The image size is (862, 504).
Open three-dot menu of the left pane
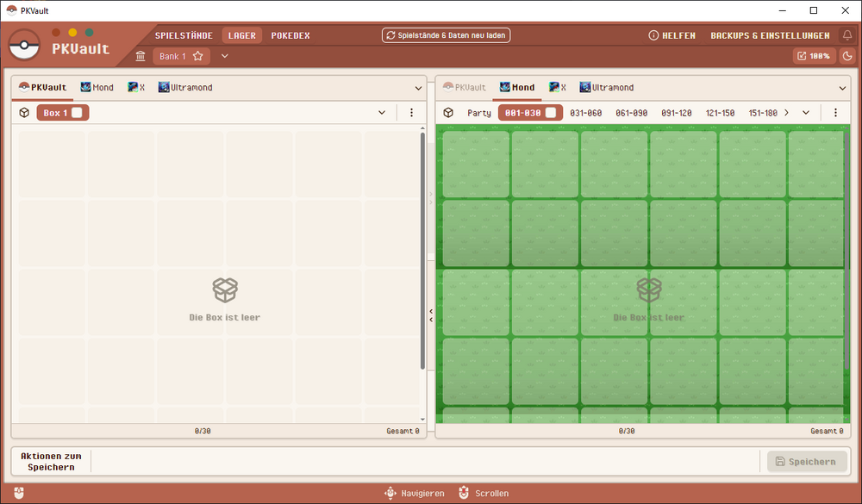[x=411, y=113]
